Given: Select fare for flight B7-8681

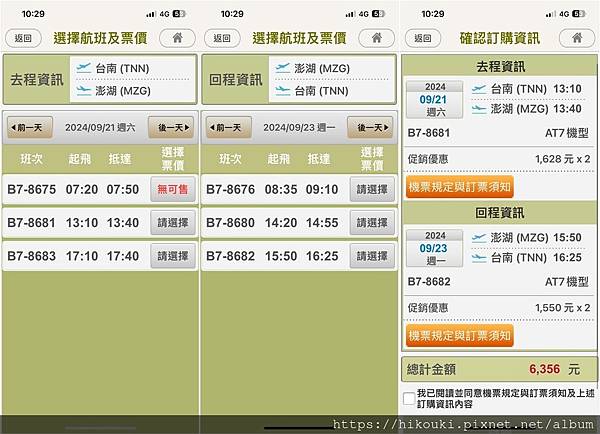Looking at the screenshot, I should click(173, 222).
